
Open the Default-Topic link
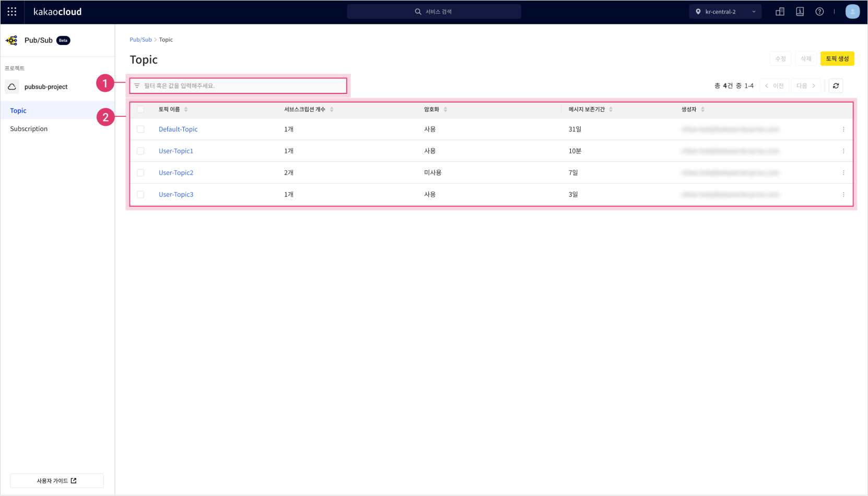[x=178, y=129]
